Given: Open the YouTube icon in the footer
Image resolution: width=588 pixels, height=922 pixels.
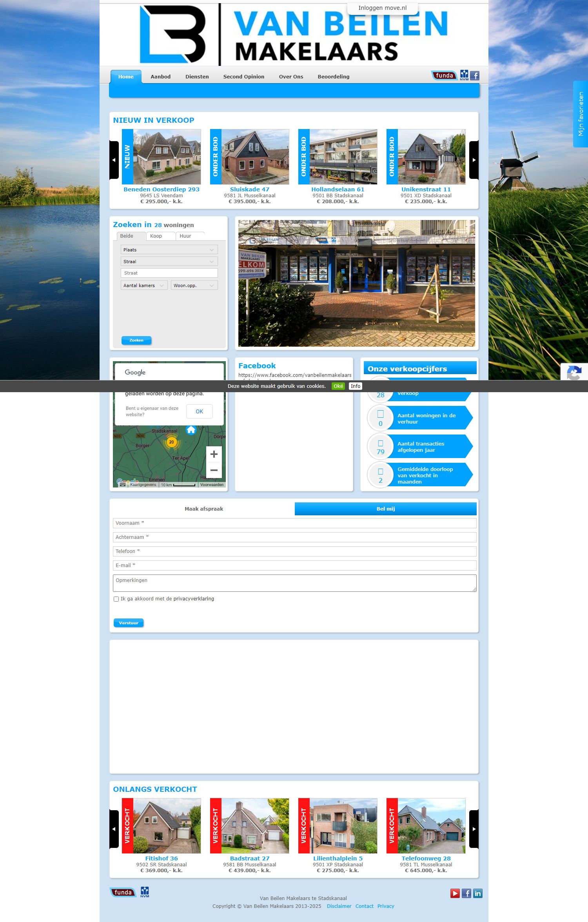Looking at the screenshot, I should (x=455, y=893).
